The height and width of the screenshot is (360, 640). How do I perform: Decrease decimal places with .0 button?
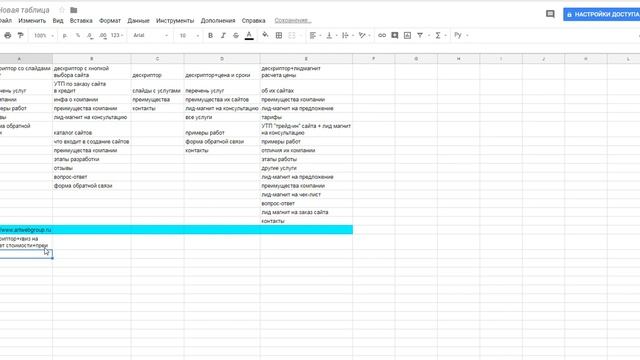pos(90,36)
